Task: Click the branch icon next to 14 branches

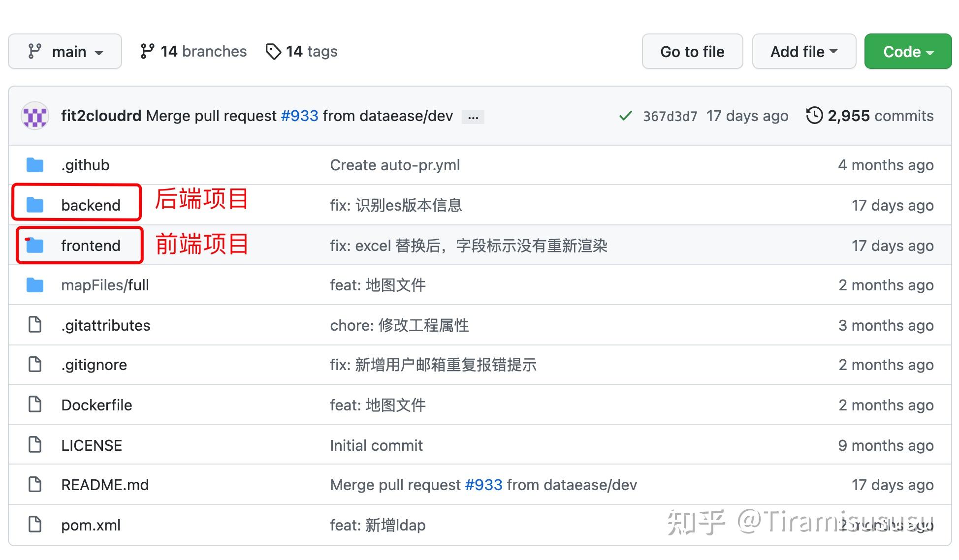Action: pyautogui.click(x=147, y=51)
